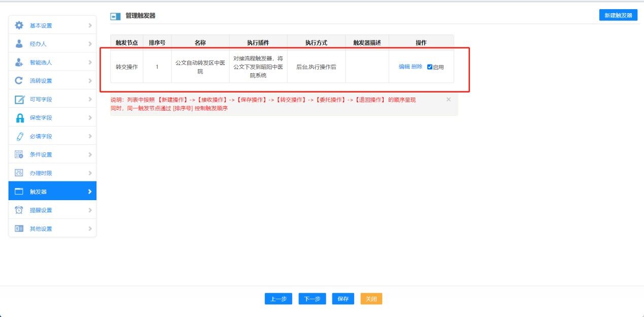This screenshot has height=317, width=644.
Task: Click the gear icon beside 基本设置
Action: point(19,25)
